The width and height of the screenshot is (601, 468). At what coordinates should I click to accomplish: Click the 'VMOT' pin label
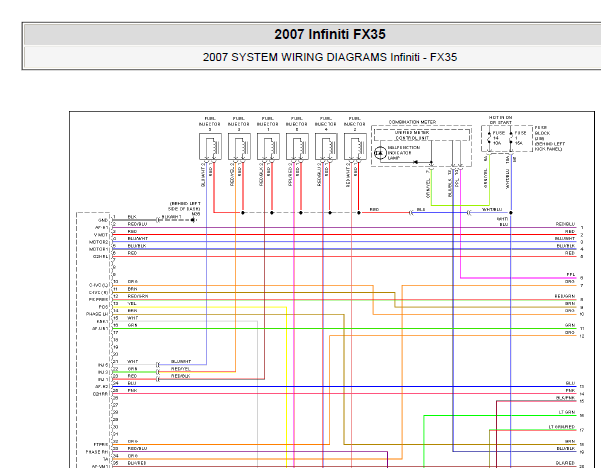tap(101, 235)
